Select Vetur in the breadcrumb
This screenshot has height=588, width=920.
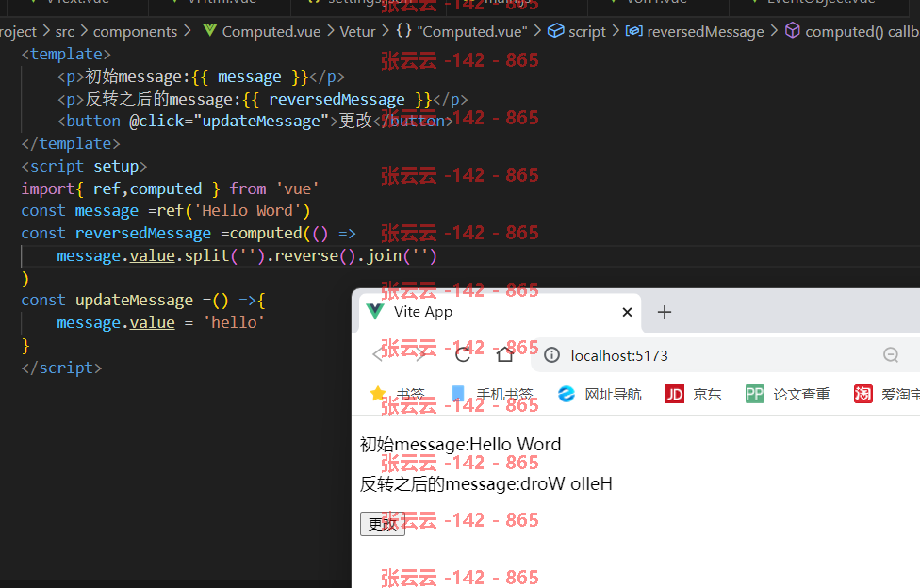click(357, 32)
